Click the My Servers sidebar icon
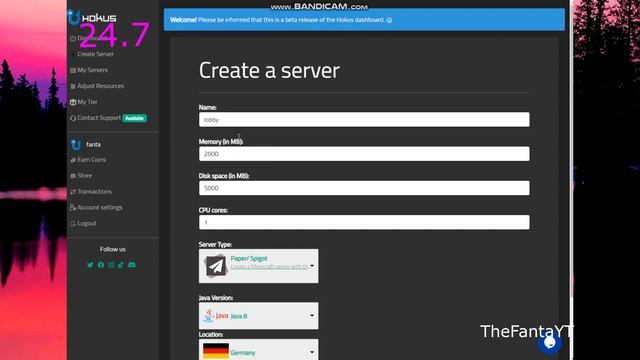This screenshot has width=640, height=360. [x=73, y=70]
